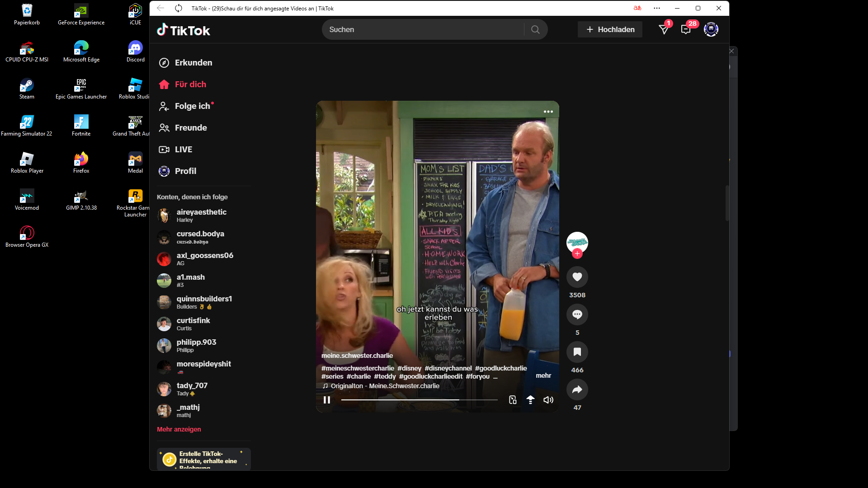The width and height of the screenshot is (868, 488).
Task: Open Farming Simulator 22 shortcut
Action: [27, 126]
